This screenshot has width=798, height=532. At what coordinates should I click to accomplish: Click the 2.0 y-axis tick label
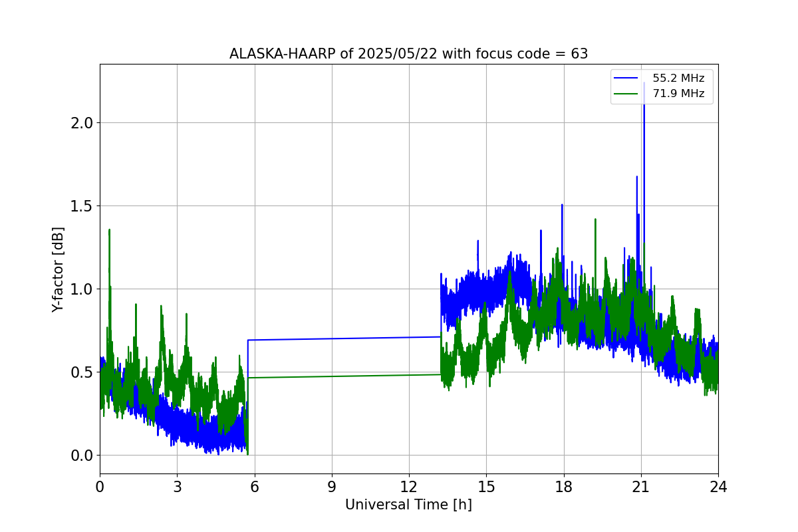click(x=82, y=122)
